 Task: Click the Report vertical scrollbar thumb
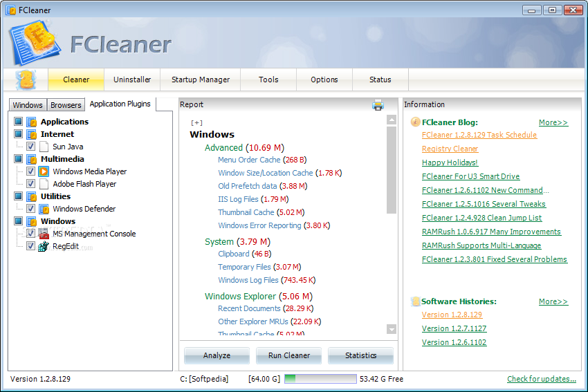392,170
